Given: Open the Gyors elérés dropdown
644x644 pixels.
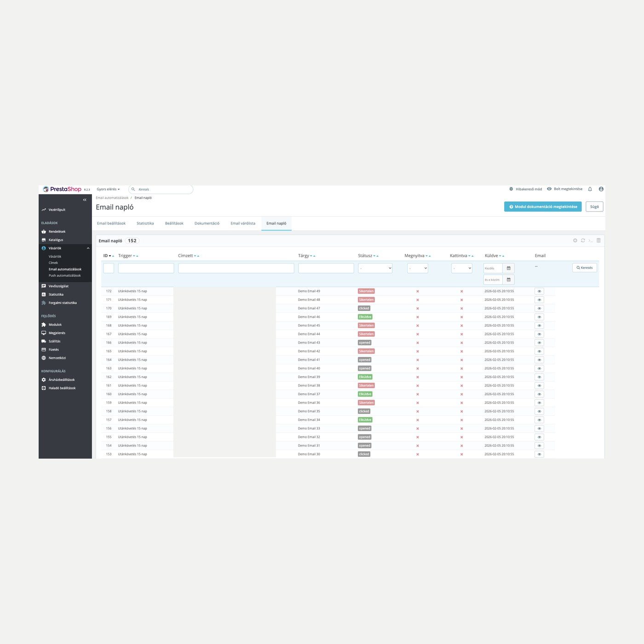Looking at the screenshot, I should pos(108,189).
